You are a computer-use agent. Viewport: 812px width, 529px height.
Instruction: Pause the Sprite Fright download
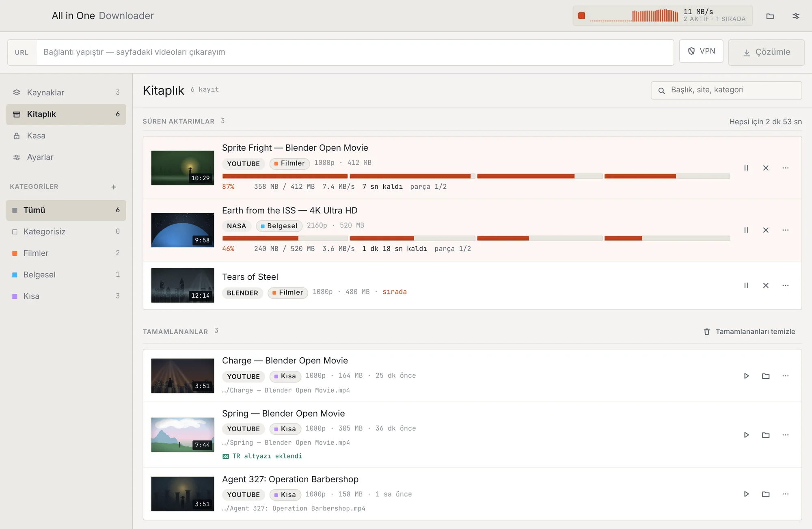click(746, 168)
